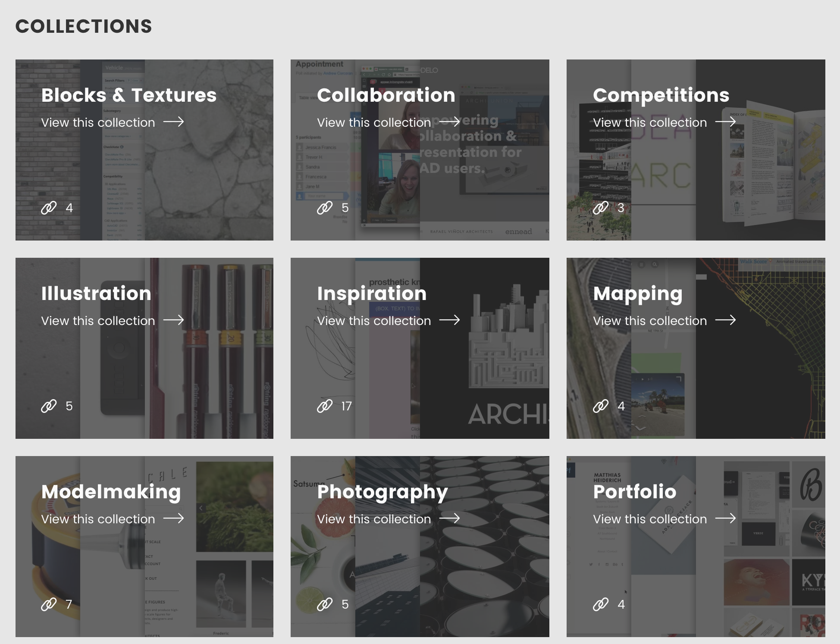View the Collaboration collection
Image resolution: width=840 pixels, height=644 pixels.
[x=373, y=122]
